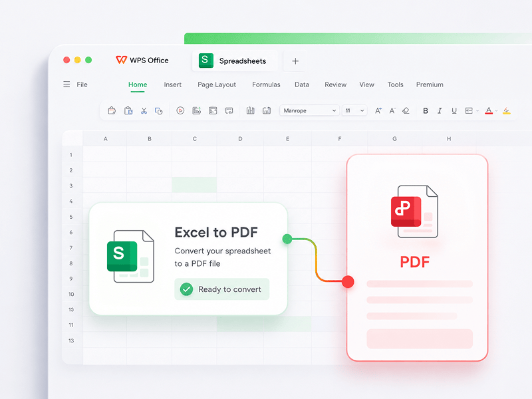
Task: Click the red PDF label
Action: tap(414, 262)
